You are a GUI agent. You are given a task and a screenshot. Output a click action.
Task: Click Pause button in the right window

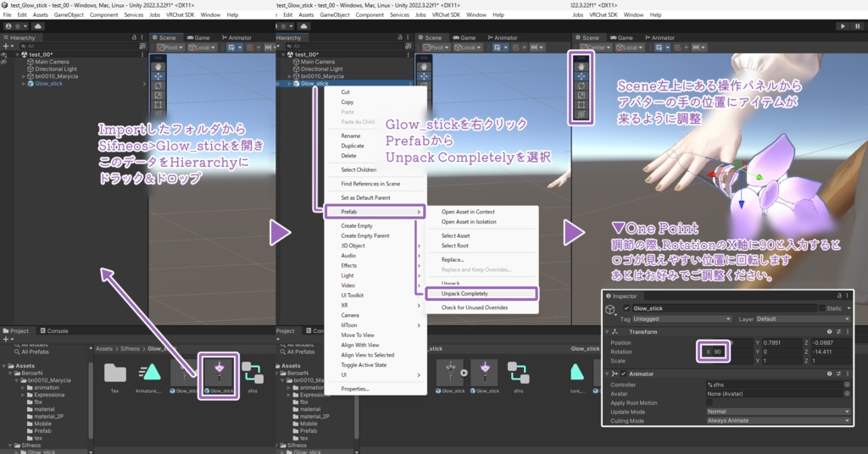pos(858,26)
